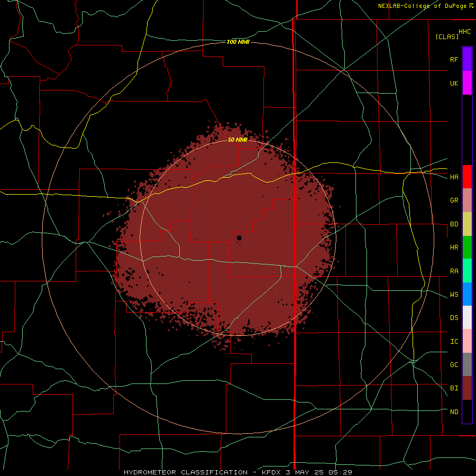This screenshot has height=476, width=476.
Task: Click the 100 NMI range ring label
Action: 238,42
